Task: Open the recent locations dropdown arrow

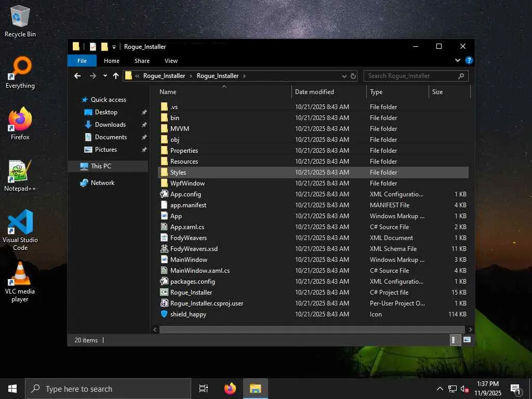Action: click(105, 76)
